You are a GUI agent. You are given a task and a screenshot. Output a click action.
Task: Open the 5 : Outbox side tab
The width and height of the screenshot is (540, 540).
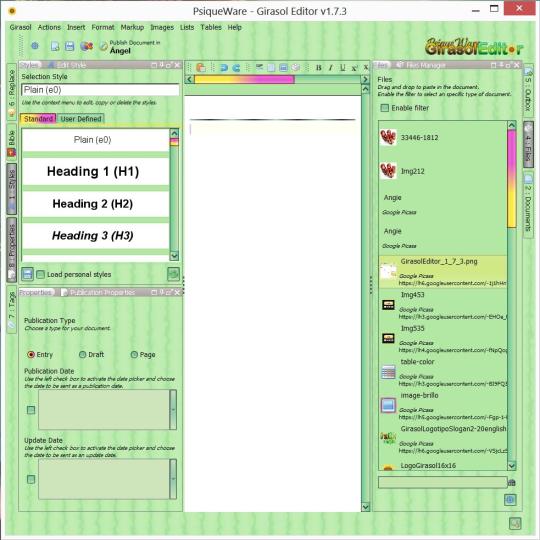(x=528, y=91)
